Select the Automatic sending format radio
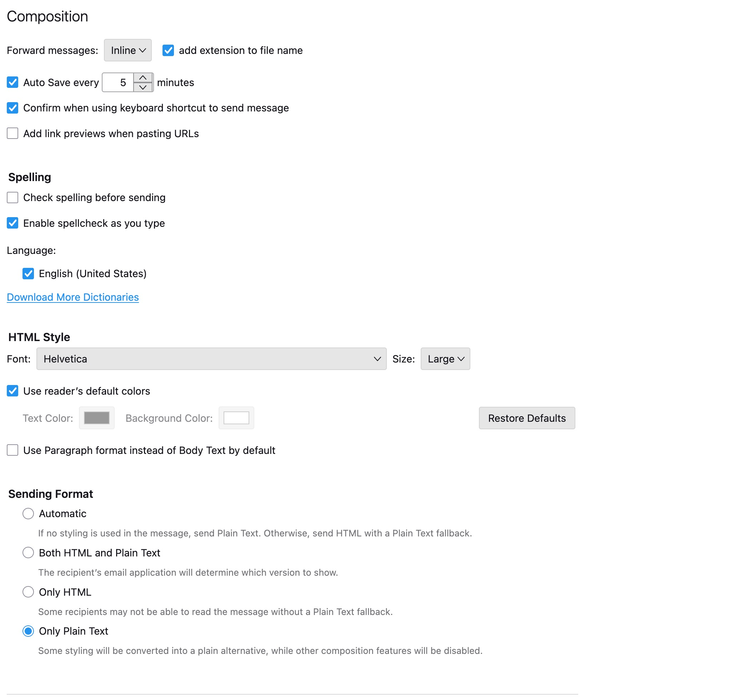Image resolution: width=735 pixels, height=700 pixels. (x=28, y=514)
